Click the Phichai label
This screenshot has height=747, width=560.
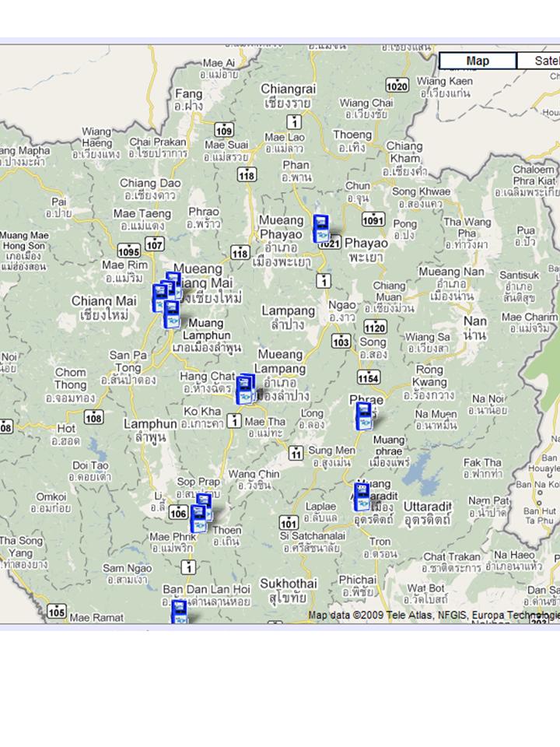(x=358, y=585)
